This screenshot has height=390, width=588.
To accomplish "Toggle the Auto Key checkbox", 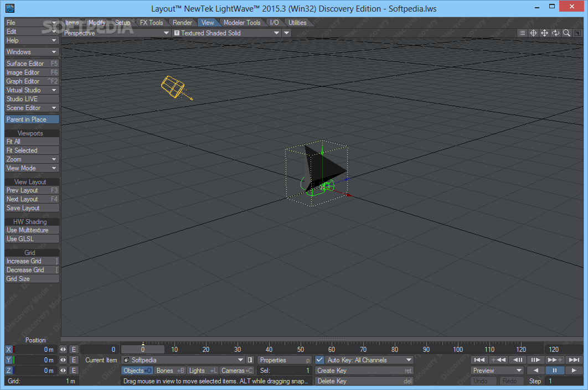I will click(x=319, y=360).
